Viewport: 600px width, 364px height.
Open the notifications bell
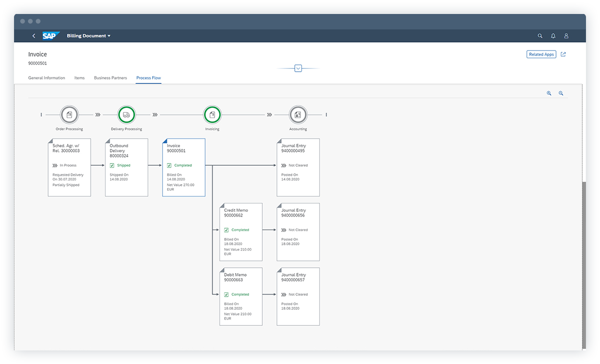click(x=553, y=35)
